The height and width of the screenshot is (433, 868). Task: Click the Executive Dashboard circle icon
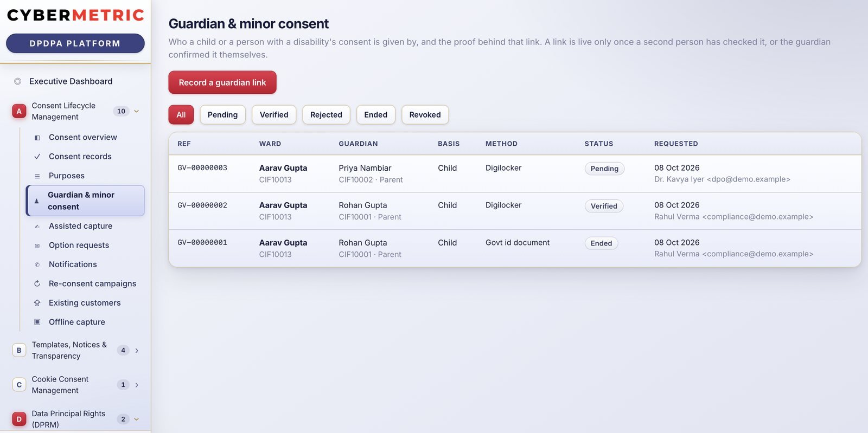[x=17, y=81]
